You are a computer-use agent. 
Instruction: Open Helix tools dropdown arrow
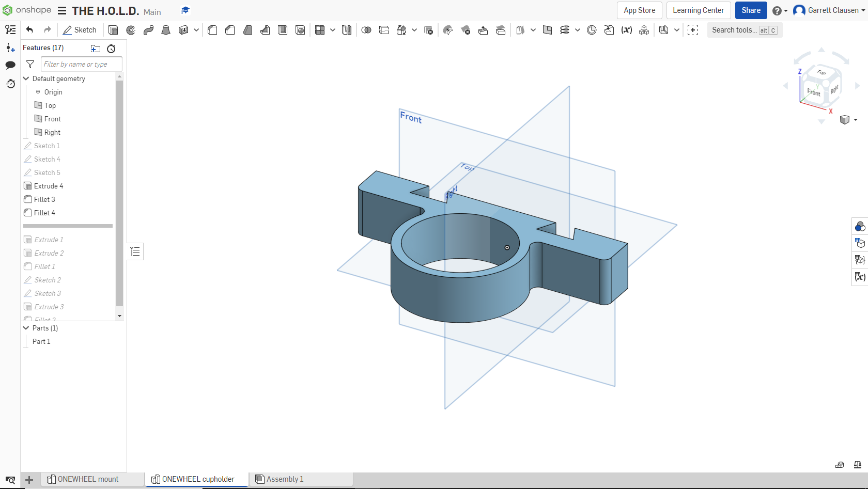click(578, 30)
